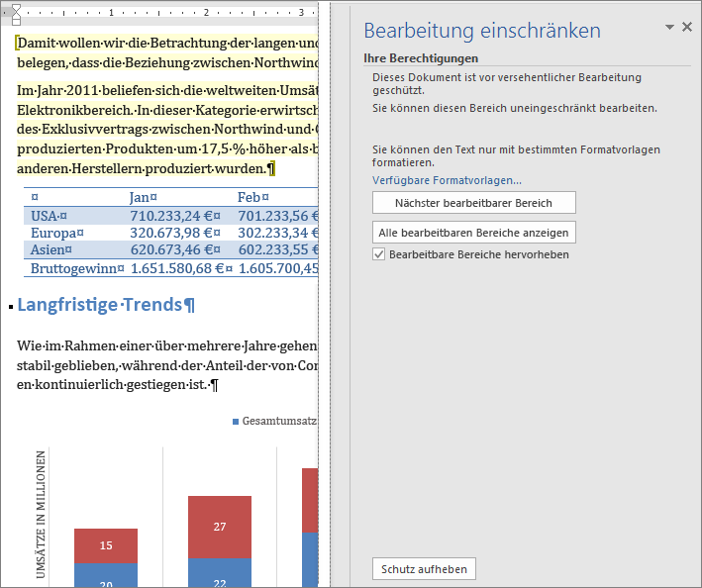
Task: Click paragraph starting with Damit wollen wir
Action: coord(167,52)
